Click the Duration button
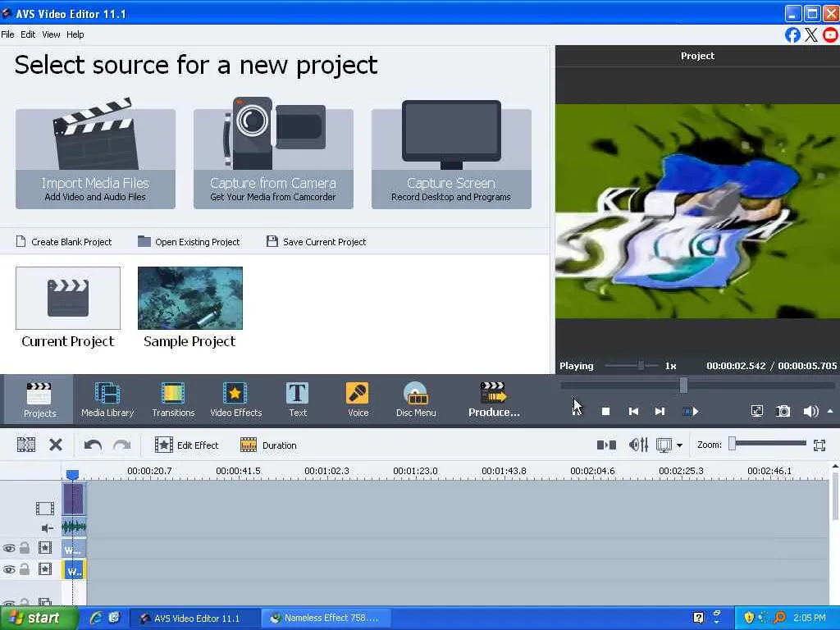 [x=268, y=445]
